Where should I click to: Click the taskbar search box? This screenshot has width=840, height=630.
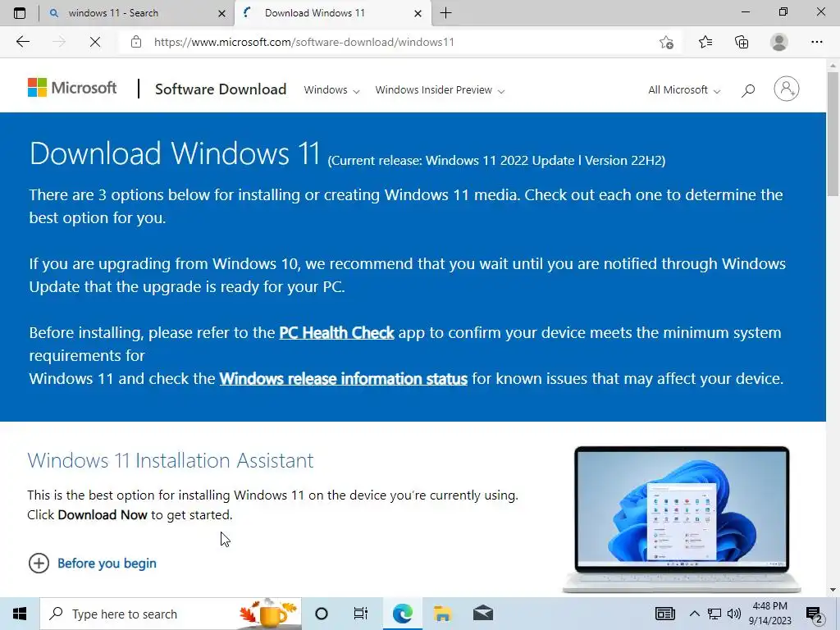pos(171,614)
